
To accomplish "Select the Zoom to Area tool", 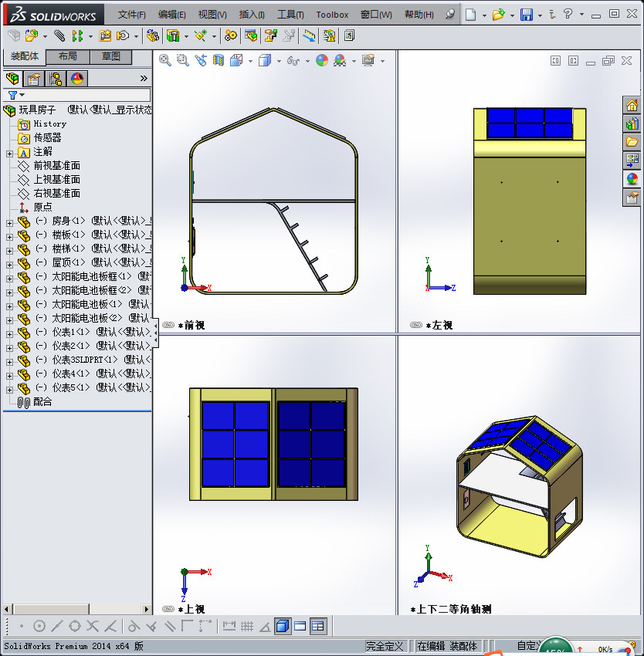I will click(x=182, y=61).
